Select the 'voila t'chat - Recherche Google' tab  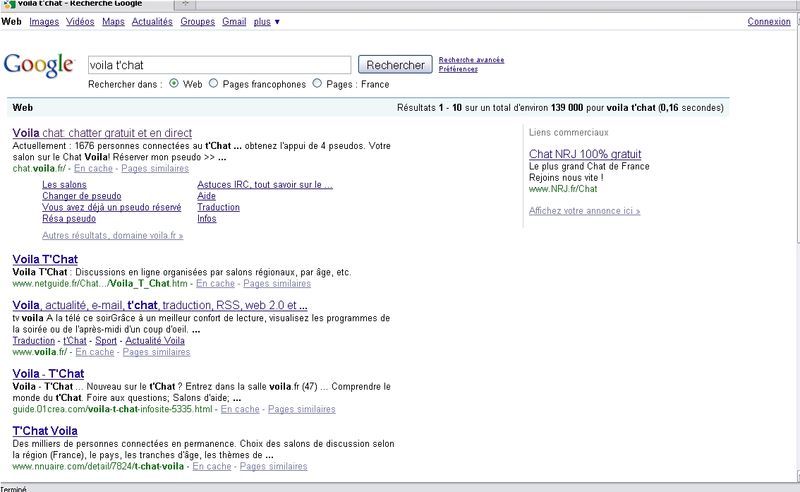[87, 5]
